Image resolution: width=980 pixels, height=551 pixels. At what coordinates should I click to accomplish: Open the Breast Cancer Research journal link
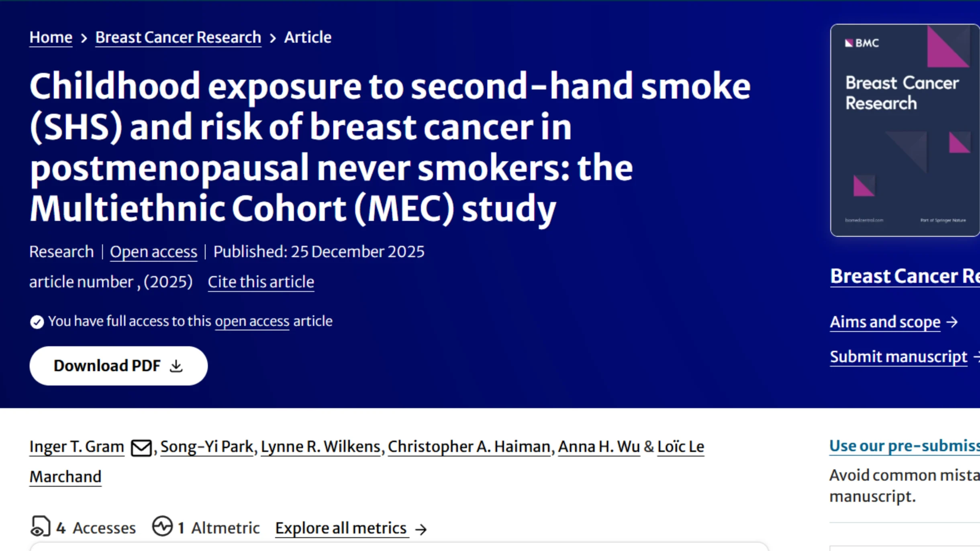coord(178,37)
